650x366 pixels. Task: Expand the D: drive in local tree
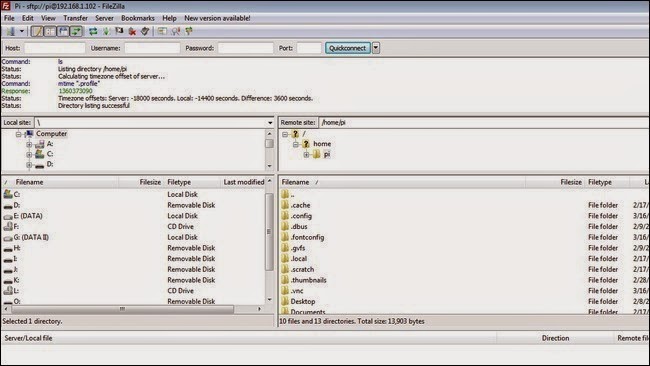(x=29, y=165)
